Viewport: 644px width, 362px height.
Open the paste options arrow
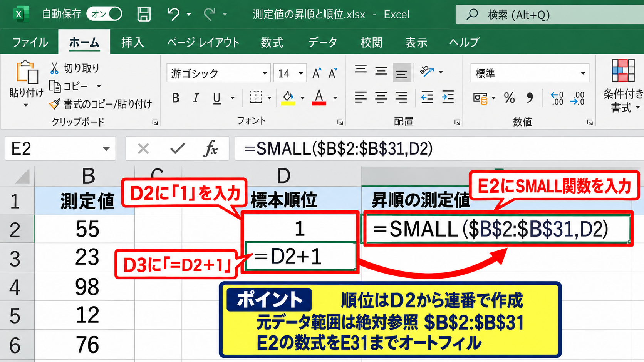[x=26, y=105]
